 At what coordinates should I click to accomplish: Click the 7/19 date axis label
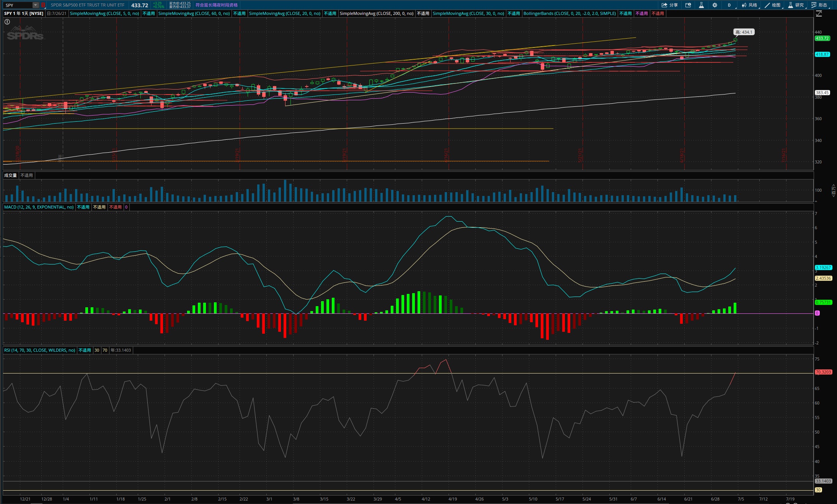click(790, 499)
